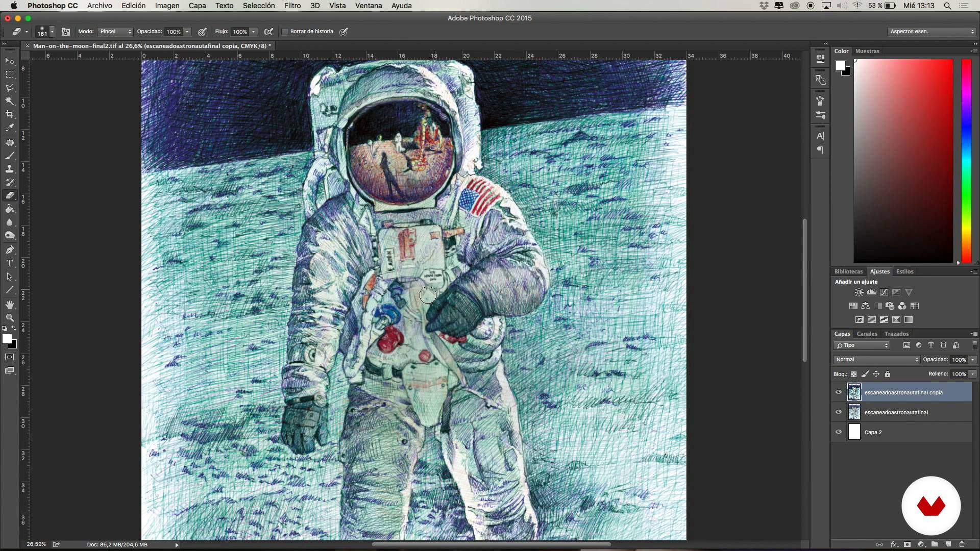Open layer styles fx menu
This screenshot has width=980, height=551.
tap(894, 544)
